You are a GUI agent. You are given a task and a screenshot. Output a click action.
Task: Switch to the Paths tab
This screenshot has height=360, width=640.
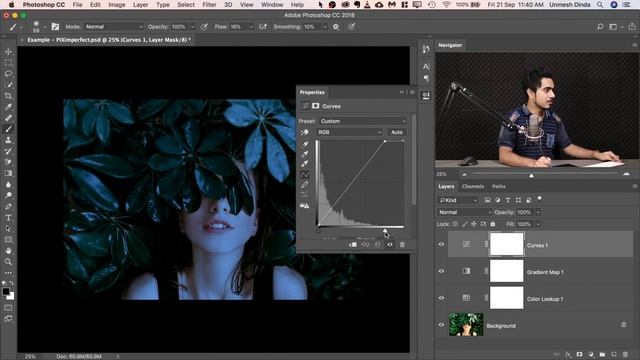[x=498, y=187]
